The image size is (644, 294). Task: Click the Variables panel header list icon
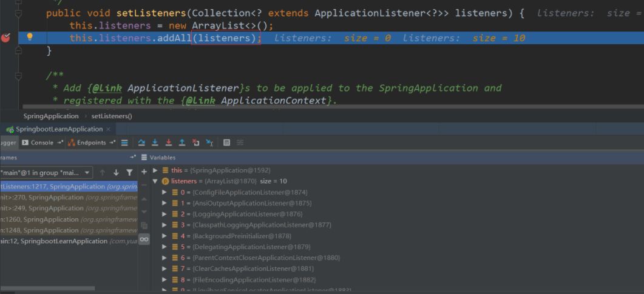[x=144, y=158]
